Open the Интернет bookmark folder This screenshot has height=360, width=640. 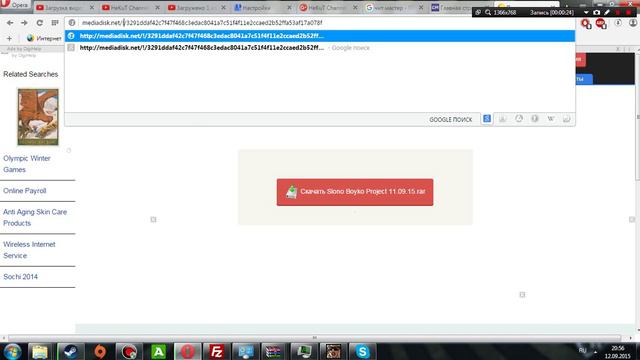(44, 38)
